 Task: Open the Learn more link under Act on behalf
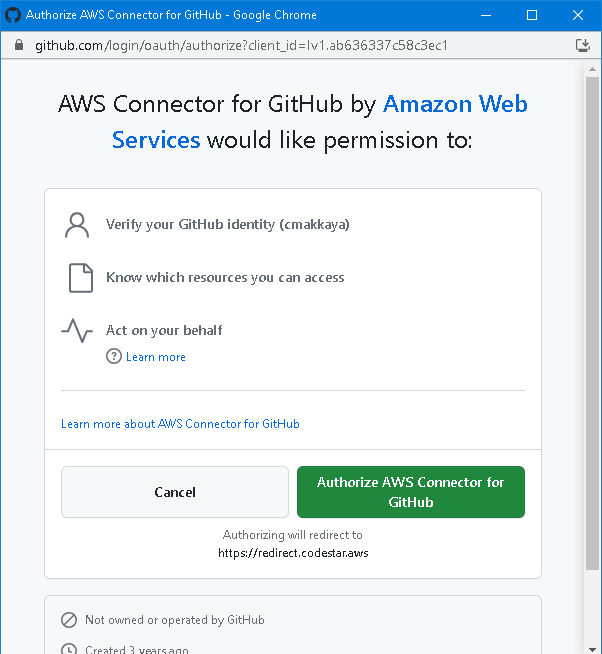click(x=156, y=357)
